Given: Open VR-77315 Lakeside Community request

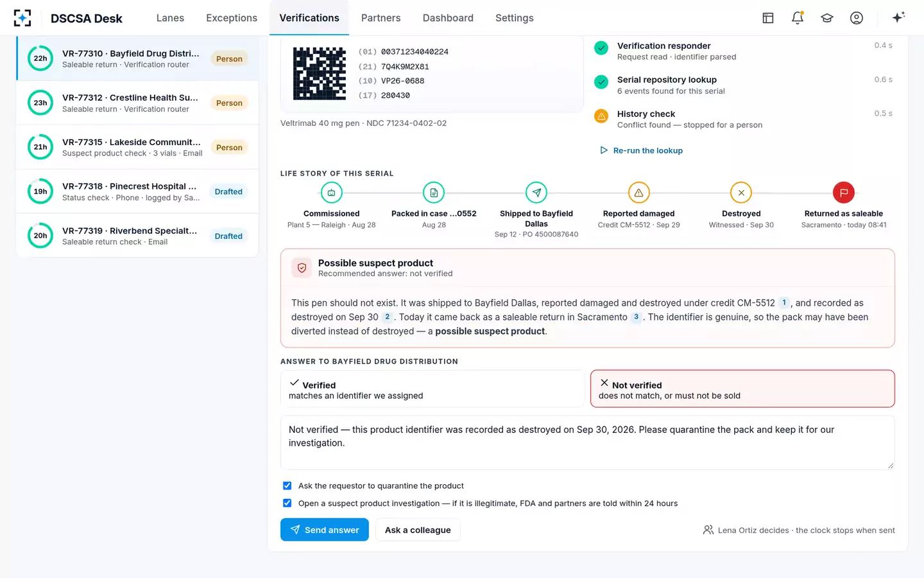Looking at the screenshot, I should 137,147.
